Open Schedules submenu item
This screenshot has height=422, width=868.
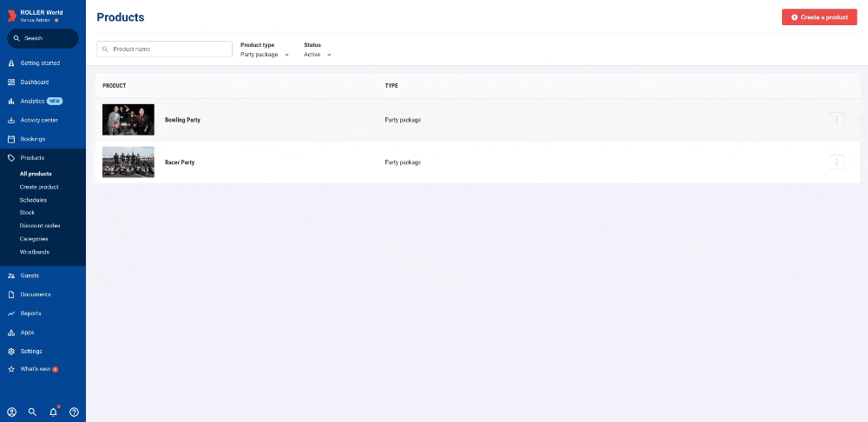(x=33, y=200)
